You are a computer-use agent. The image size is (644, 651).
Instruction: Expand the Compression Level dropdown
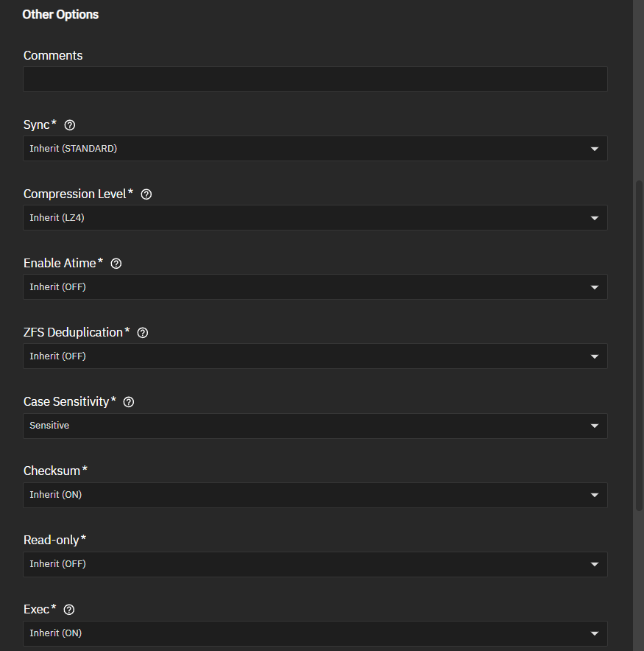pos(315,218)
